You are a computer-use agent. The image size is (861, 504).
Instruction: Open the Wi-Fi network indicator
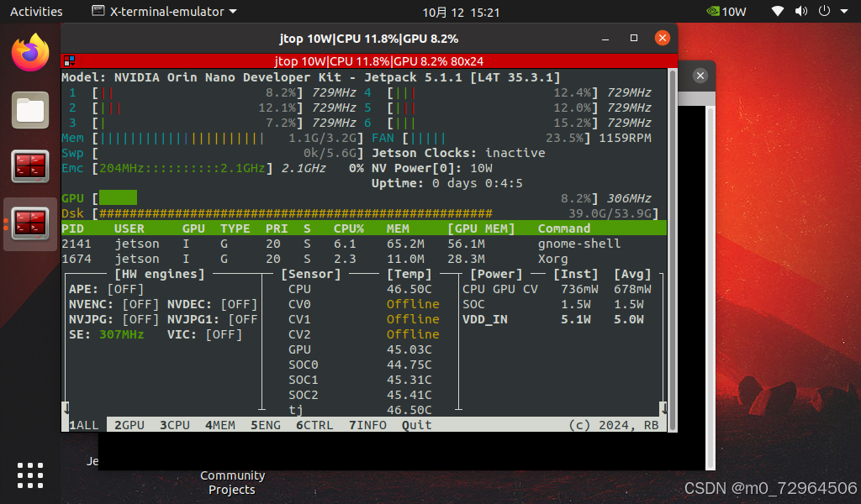(778, 11)
